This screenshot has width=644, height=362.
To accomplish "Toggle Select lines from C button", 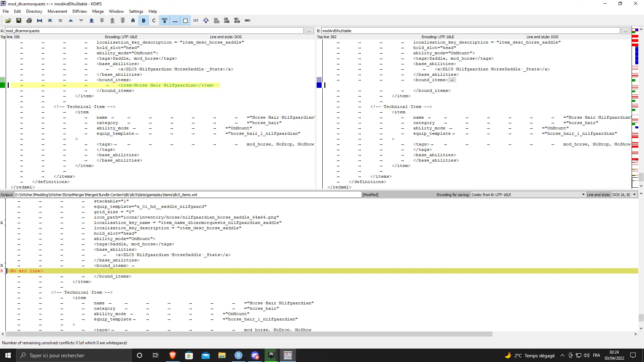I will click(x=154, y=20).
